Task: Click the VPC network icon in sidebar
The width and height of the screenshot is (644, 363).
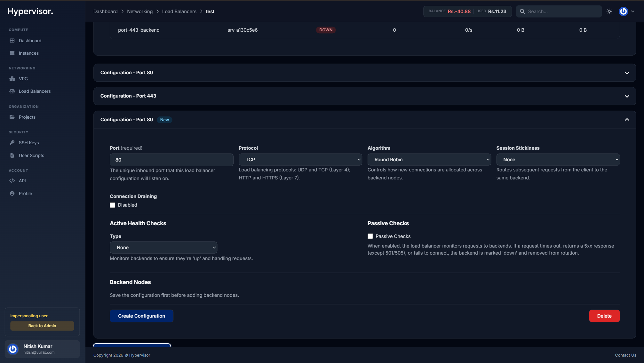Action: (x=12, y=79)
